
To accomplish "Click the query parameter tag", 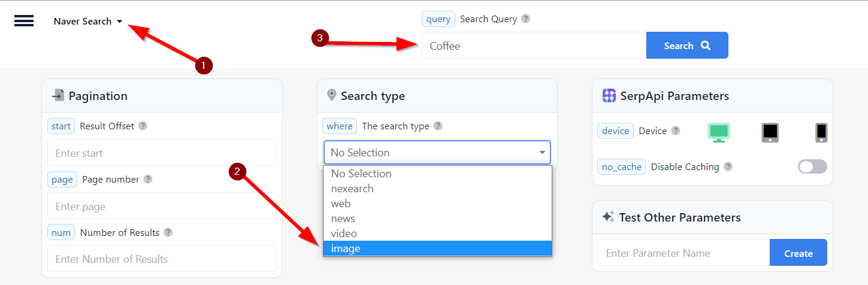I will pos(438,19).
